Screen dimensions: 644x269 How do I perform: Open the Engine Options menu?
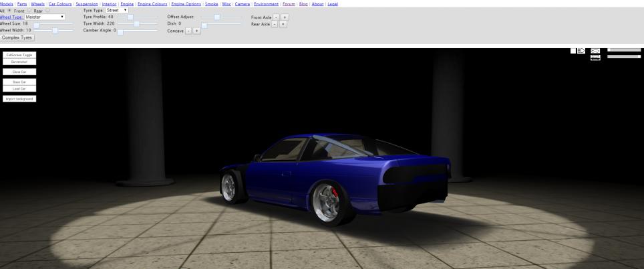click(186, 4)
